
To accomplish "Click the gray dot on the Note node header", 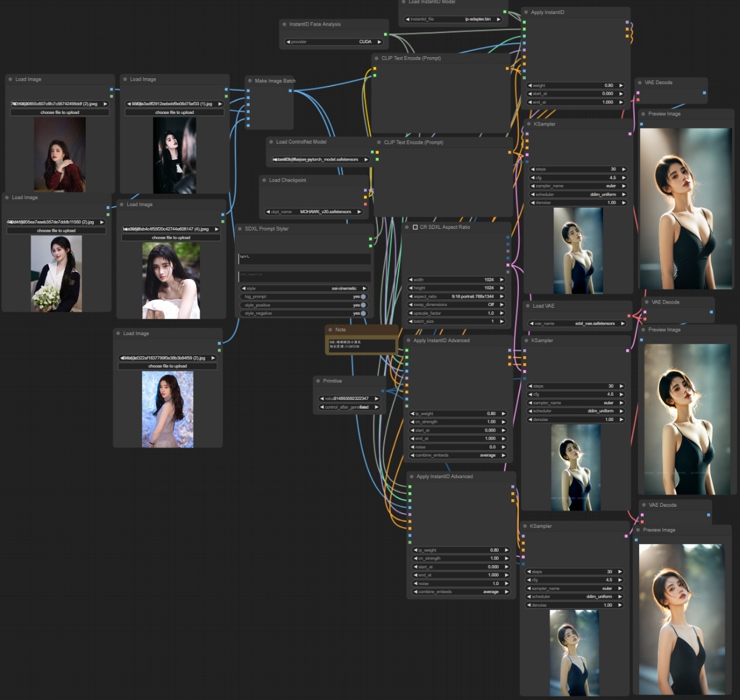I will coord(330,330).
